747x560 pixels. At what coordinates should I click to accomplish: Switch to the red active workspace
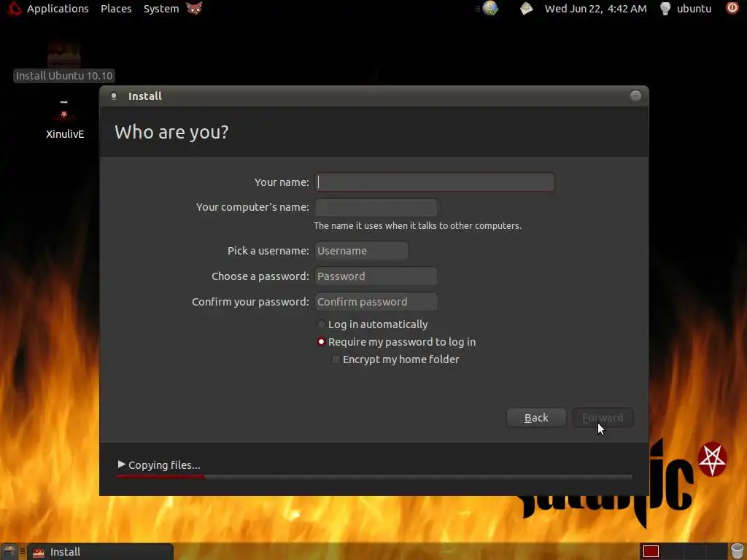click(651, 551)
